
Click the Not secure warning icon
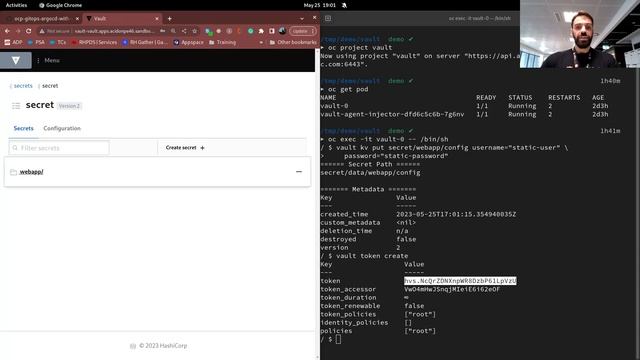[42, 31]
